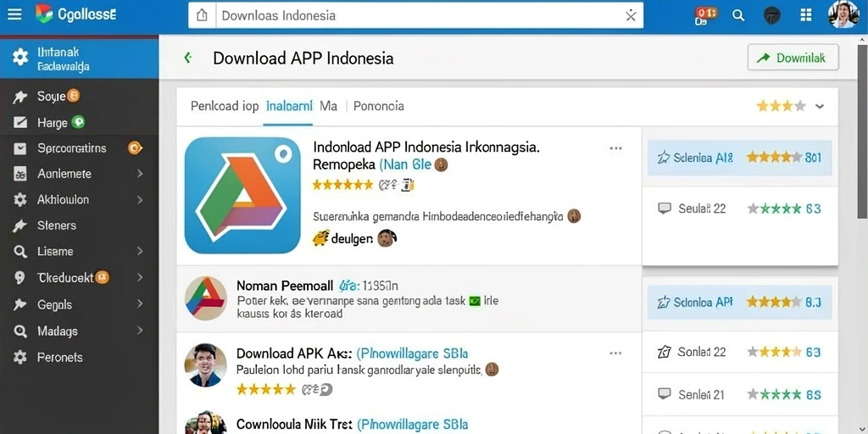
Task: Click the gear icon beside Ihtanak
Action: pos(20,57)
